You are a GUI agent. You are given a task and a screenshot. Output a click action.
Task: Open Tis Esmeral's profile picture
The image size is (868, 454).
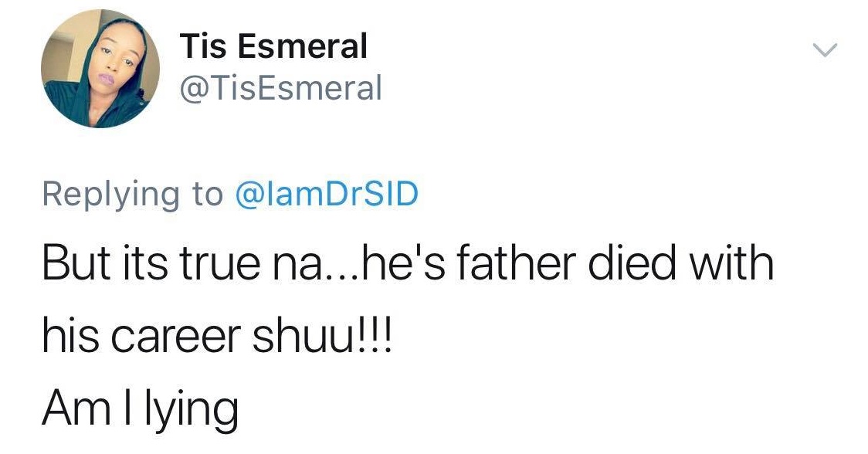(x=100, y=69)
